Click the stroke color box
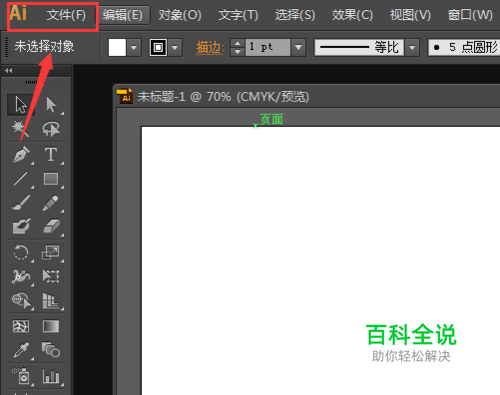500x395 pixels. point(158,47)
